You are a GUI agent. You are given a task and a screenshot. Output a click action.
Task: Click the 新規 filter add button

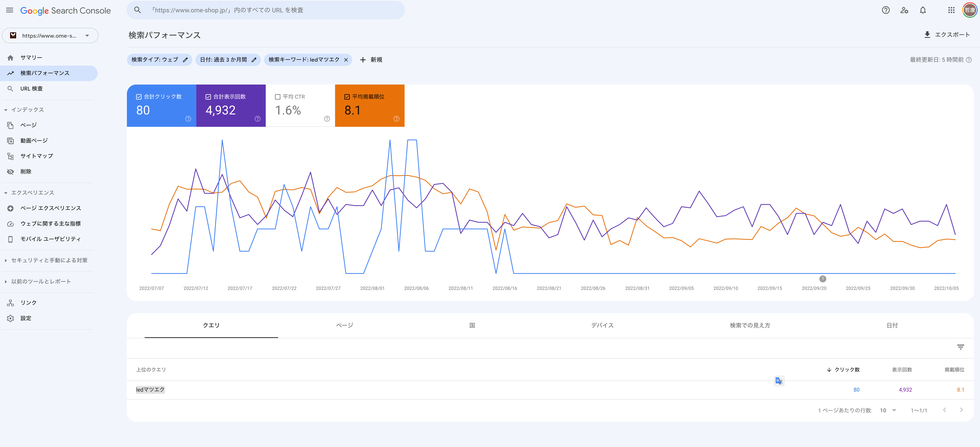pos(372,59)
